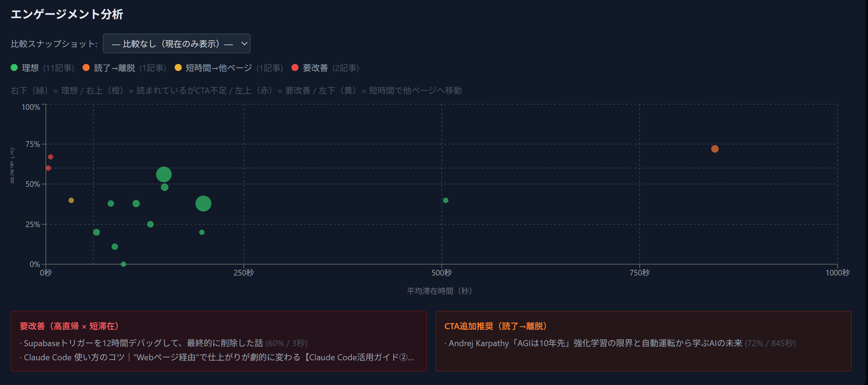Toggle the green 理想 legend dot
The image size is (868, 385).
(x=14, y=67)
